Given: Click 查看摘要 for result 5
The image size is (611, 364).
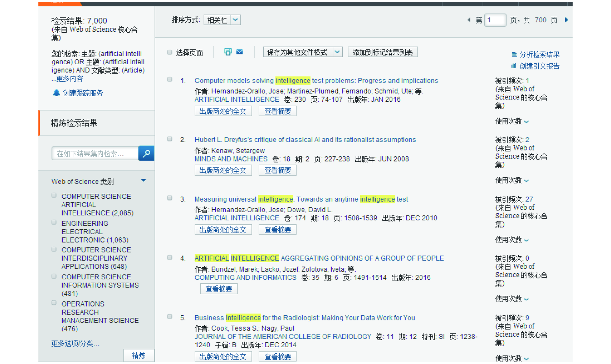Looking at the screenshot, I should tap(278, 357).
